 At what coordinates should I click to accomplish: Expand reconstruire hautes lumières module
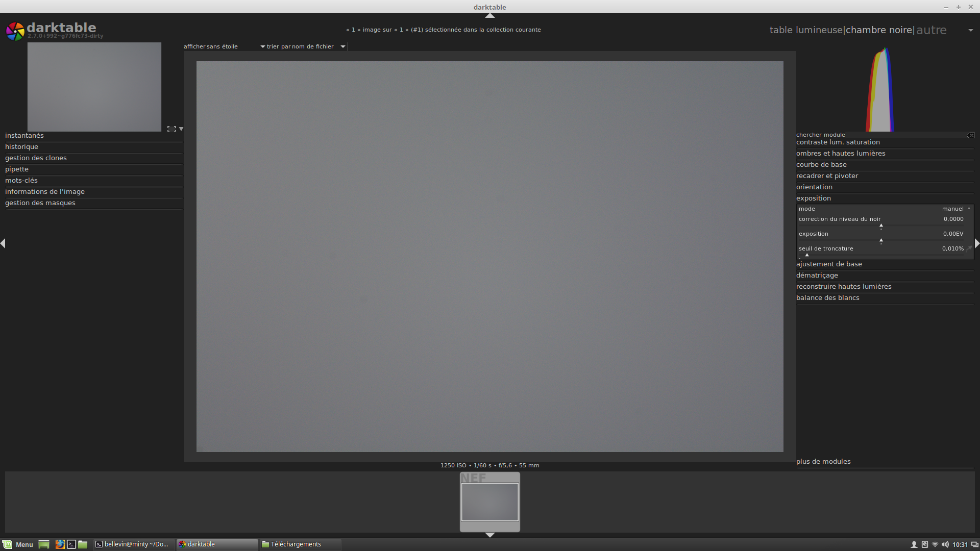pos(885,287)
